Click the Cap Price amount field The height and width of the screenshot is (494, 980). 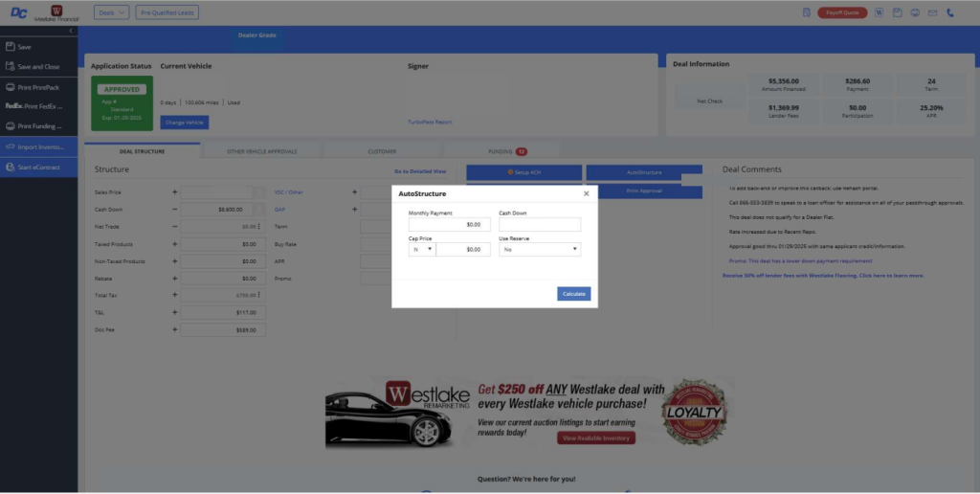[463, 250]
